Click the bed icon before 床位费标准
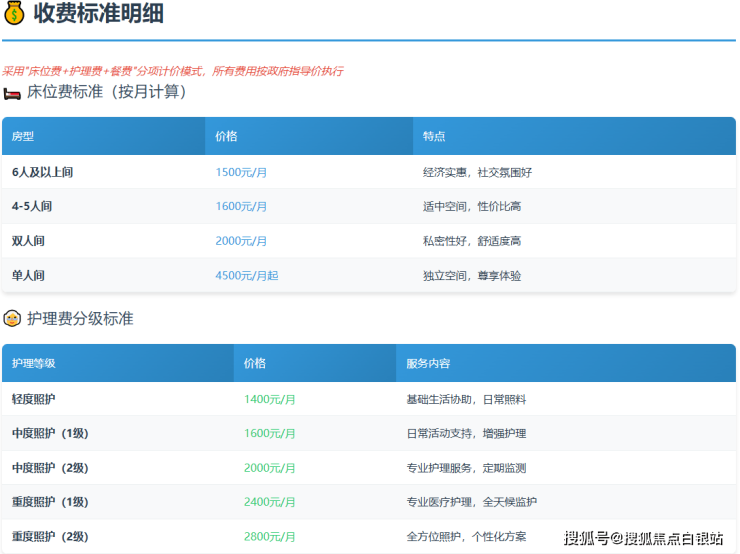The width and height of the screenshot is (740, 554). click(12, 93)
